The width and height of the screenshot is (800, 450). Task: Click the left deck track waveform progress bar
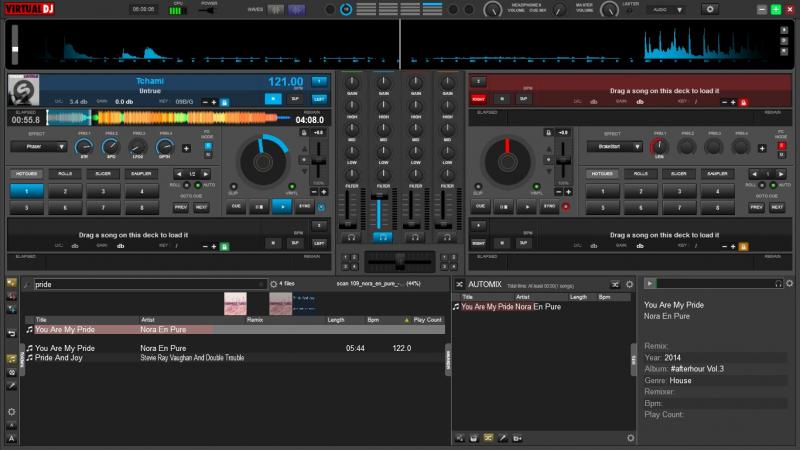[x=169, y=118]
